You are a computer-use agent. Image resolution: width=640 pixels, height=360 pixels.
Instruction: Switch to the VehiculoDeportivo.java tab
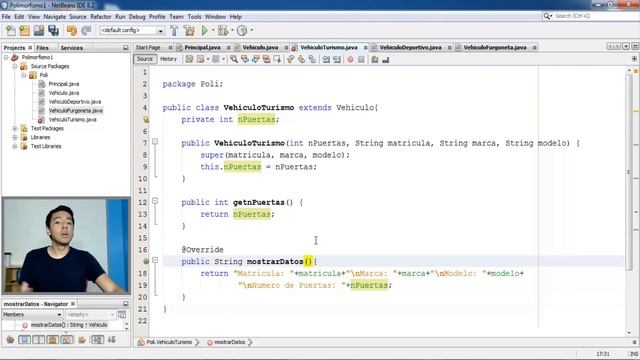tap(410, 48)
